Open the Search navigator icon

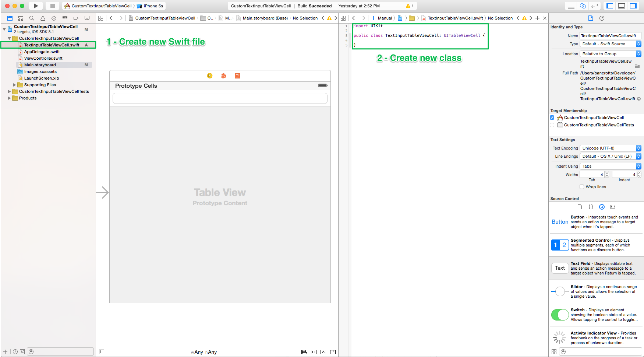32,18
